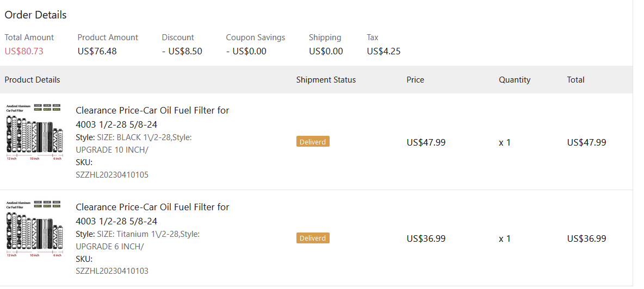Click the discount value - US$8.50

(182, 52)
